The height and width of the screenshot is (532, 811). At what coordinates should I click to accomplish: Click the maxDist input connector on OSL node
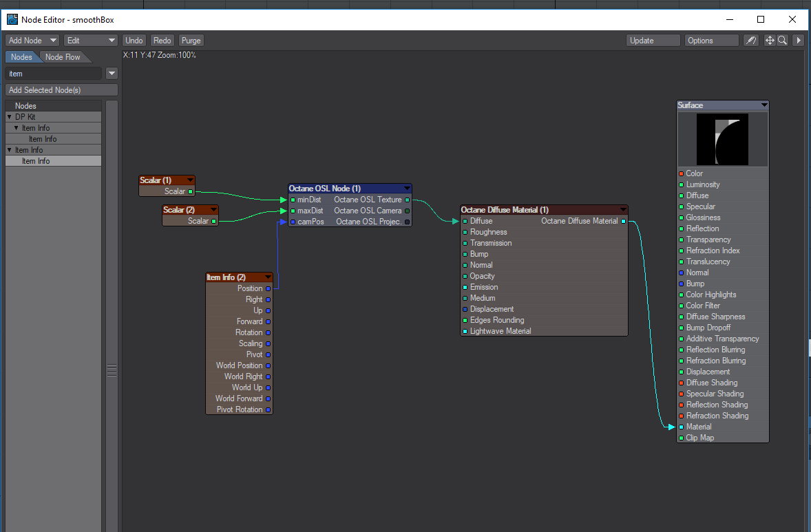pyautogui.click(x=293, y=211)
